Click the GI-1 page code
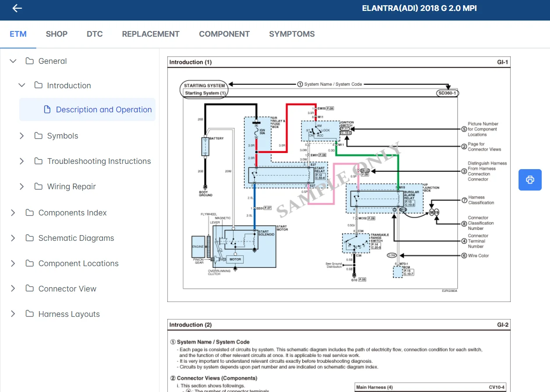Screen dimensions: 550x392 pos(503,62)
